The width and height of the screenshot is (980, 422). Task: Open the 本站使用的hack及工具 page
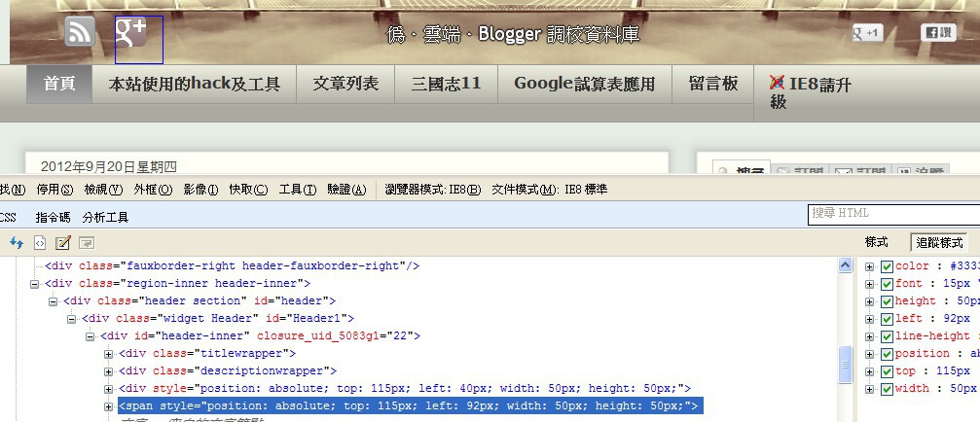point(194,84)
